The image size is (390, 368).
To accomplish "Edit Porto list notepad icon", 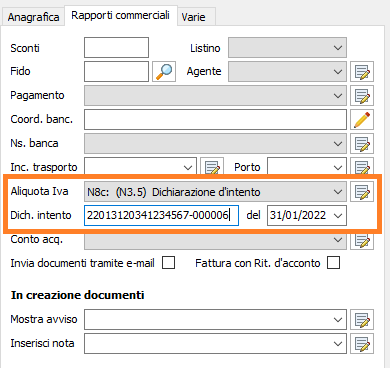I will pyautogui.click(x=362, y=166).
